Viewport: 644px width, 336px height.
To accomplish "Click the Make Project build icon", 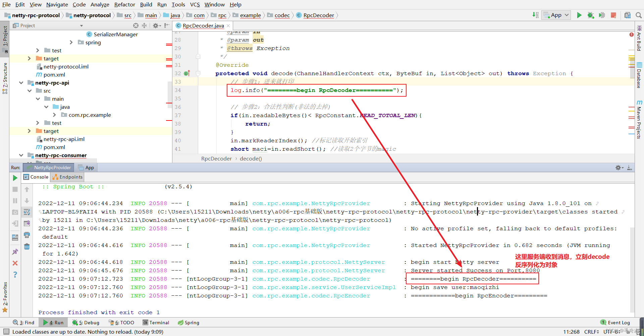I will (535, 15).
